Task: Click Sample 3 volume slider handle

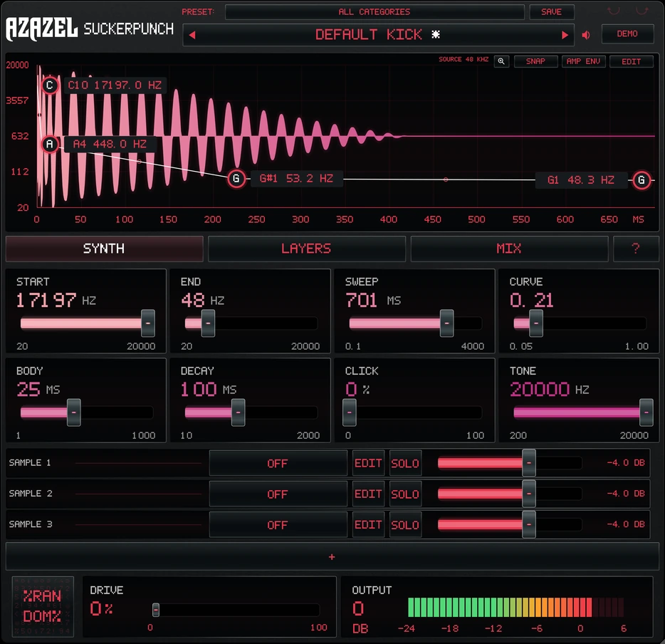Action: pos(529,525)
